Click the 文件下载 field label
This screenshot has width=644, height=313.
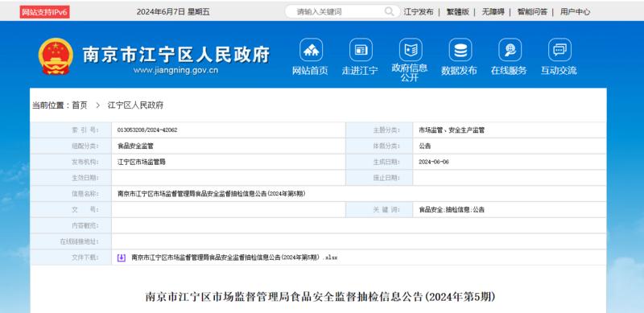pyautogui.click(x=85, y=257)
